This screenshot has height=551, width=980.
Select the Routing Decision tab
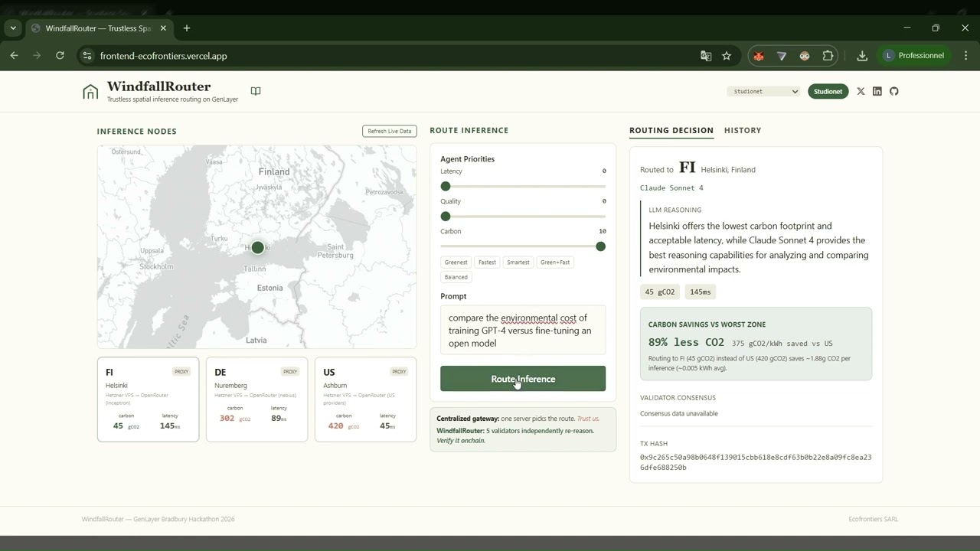click(x=671, y=130)
